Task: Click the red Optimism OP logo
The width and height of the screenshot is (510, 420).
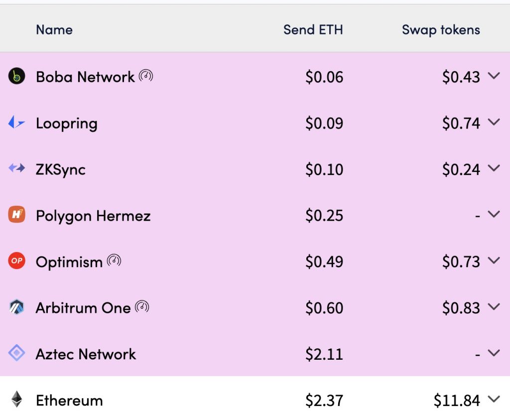Action: pyautogui.click(x=16, y=261)
